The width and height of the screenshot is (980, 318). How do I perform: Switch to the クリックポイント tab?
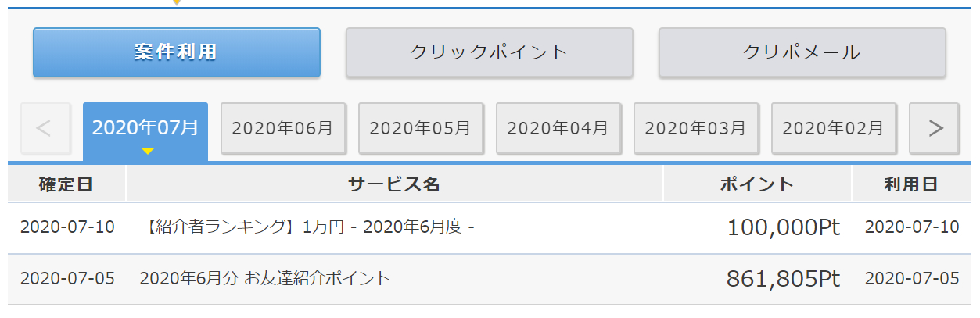(489, 52)
